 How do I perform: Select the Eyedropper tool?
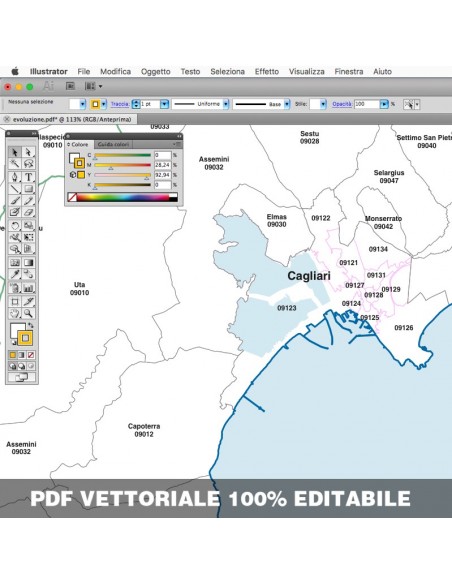15,274
